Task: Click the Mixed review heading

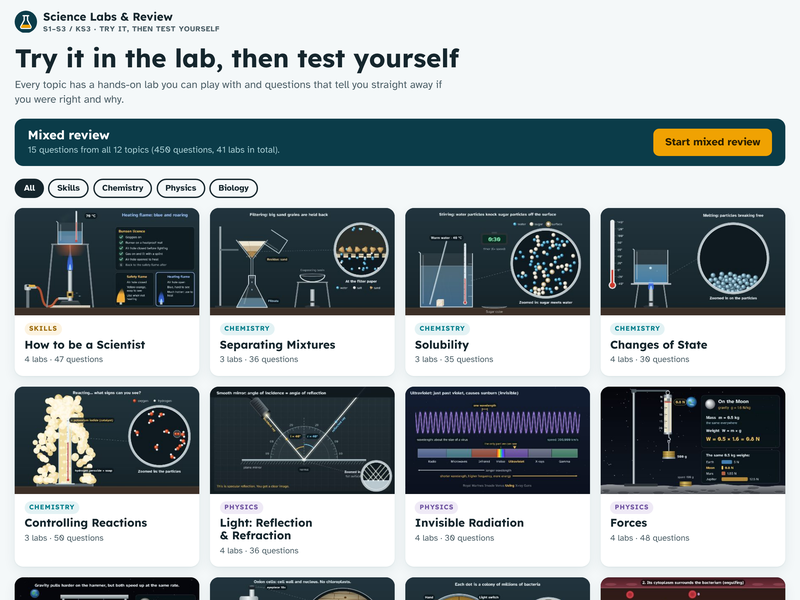Action: point(69,135)
